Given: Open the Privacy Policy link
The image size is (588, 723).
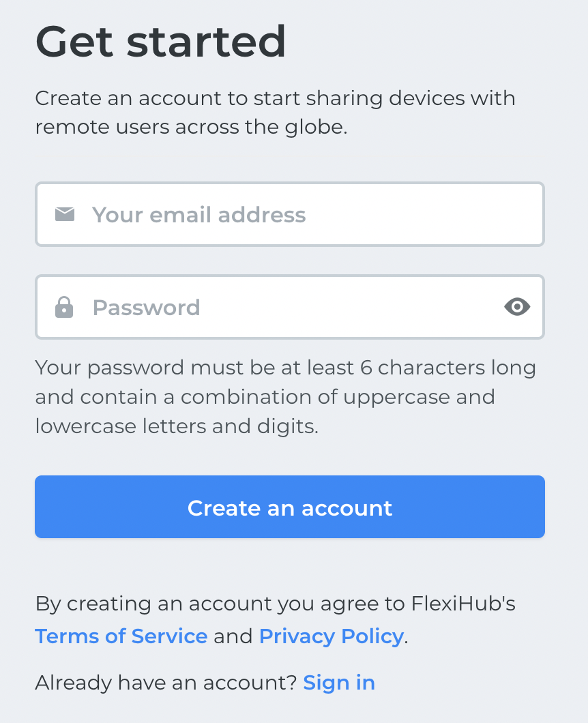Looking at the screenshot, I should pos(332,636).
